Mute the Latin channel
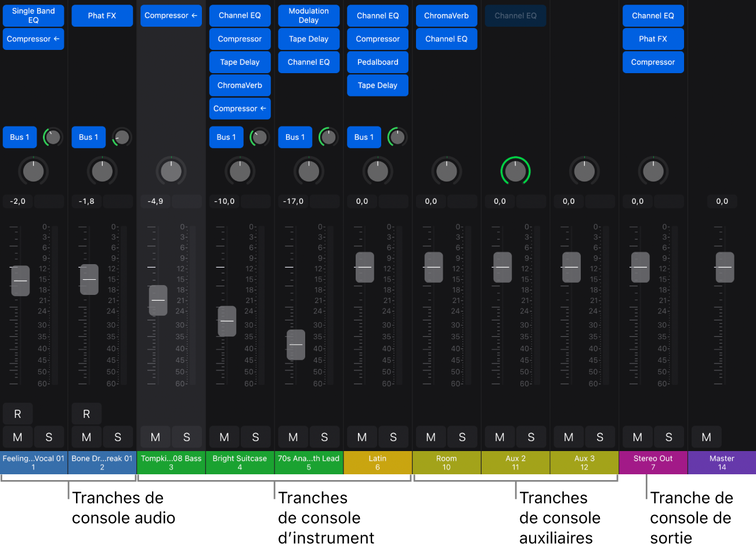Viewport: 756px width, 548px height. tap(361, 437)
